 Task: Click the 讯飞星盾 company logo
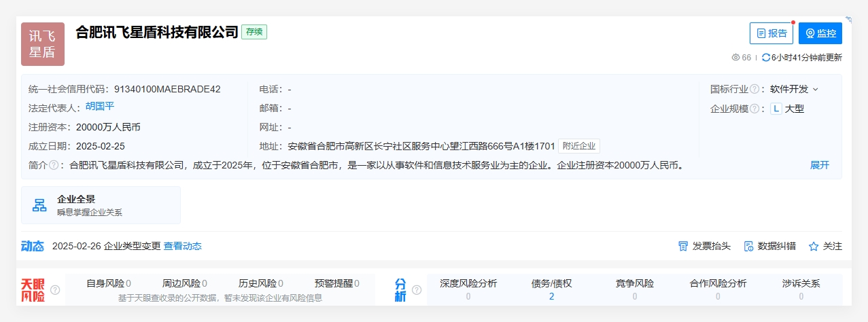pos(43,43)
